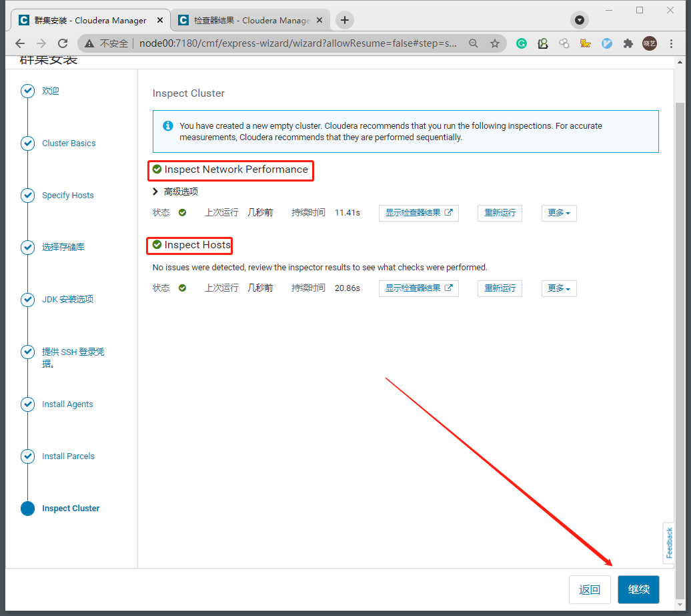Open the zoom magnifier in the address bar
Image resolution: width=691 pixels, height=616 pixels.
474,43
